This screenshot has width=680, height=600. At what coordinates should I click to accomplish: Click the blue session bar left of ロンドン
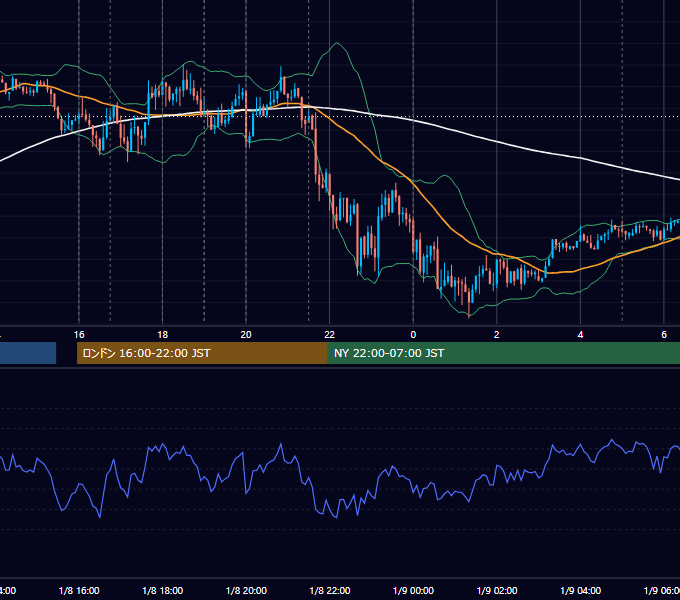pyautogui.click(x=28, y=353)
